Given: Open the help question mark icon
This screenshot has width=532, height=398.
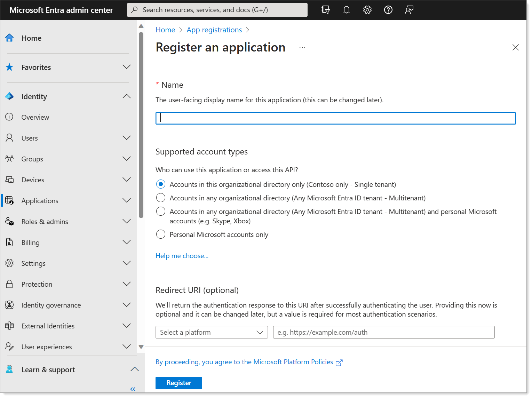Looking at the screenshot, I should point(388,10).
